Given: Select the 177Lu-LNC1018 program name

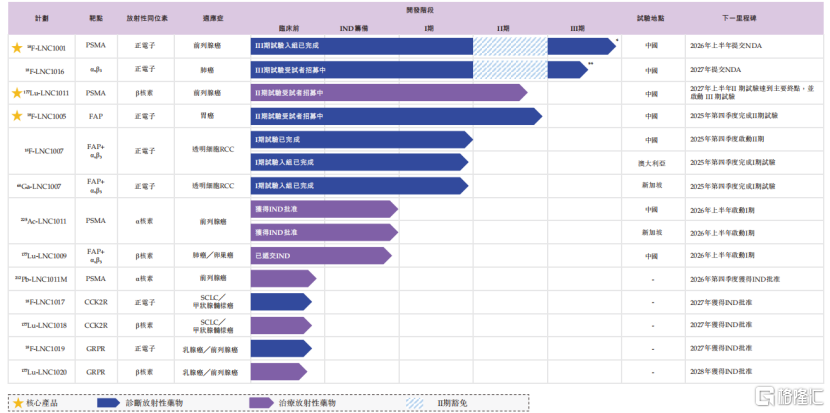Looking at the screenshot, I should 44,325.
